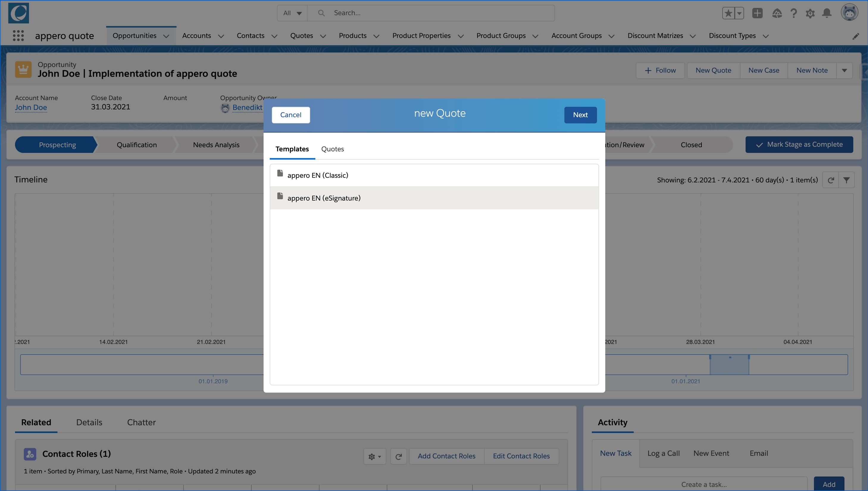Viewport: 868px width, 491px height.
Task: Select the appero EN (eSignature) template
Action: click(324, 198)
